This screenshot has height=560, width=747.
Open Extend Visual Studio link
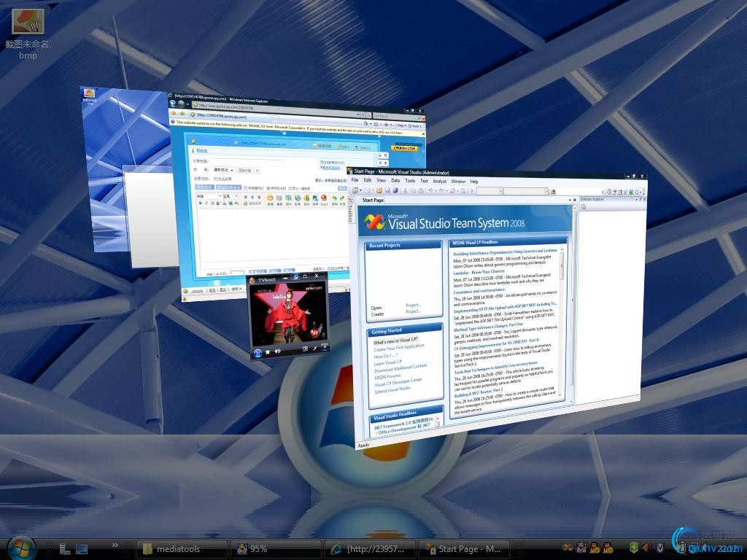tap(392, 390)
